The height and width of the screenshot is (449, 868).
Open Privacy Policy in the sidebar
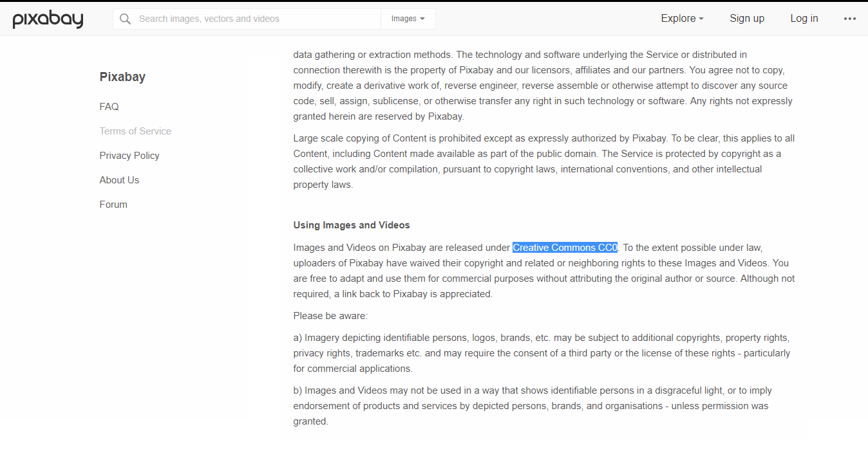pyautogui.click(x=129, y=156)
